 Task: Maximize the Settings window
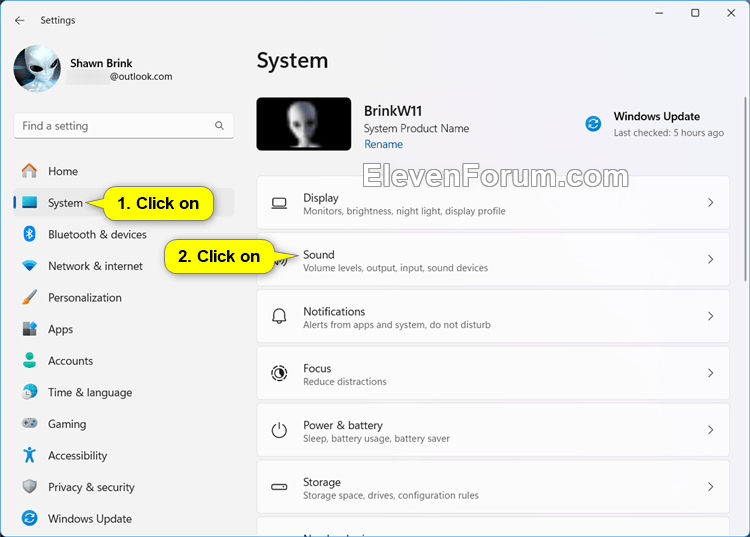click(x=695, y=13)
